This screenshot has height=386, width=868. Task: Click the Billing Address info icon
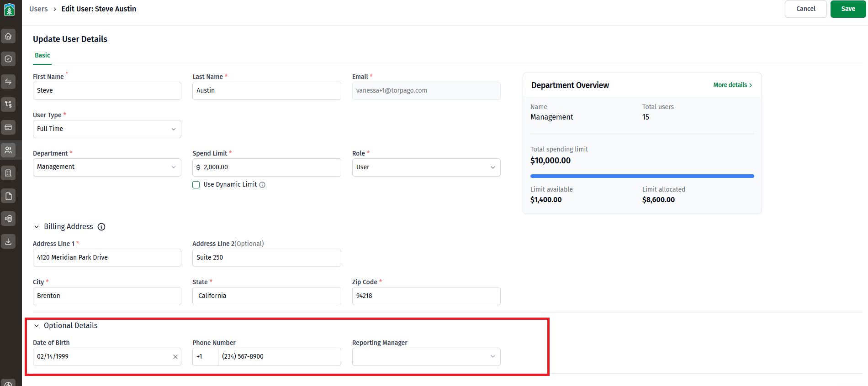(x=101, y=227)
